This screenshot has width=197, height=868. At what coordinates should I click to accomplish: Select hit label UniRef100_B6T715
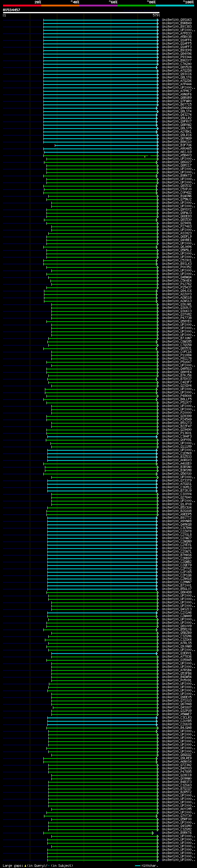tap(177, 104)
